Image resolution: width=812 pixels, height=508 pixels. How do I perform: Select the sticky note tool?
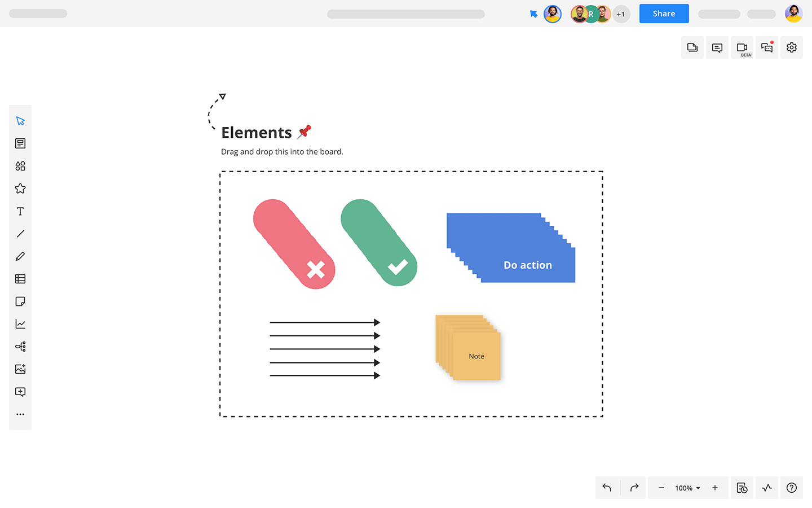click(x=20, y=301)
